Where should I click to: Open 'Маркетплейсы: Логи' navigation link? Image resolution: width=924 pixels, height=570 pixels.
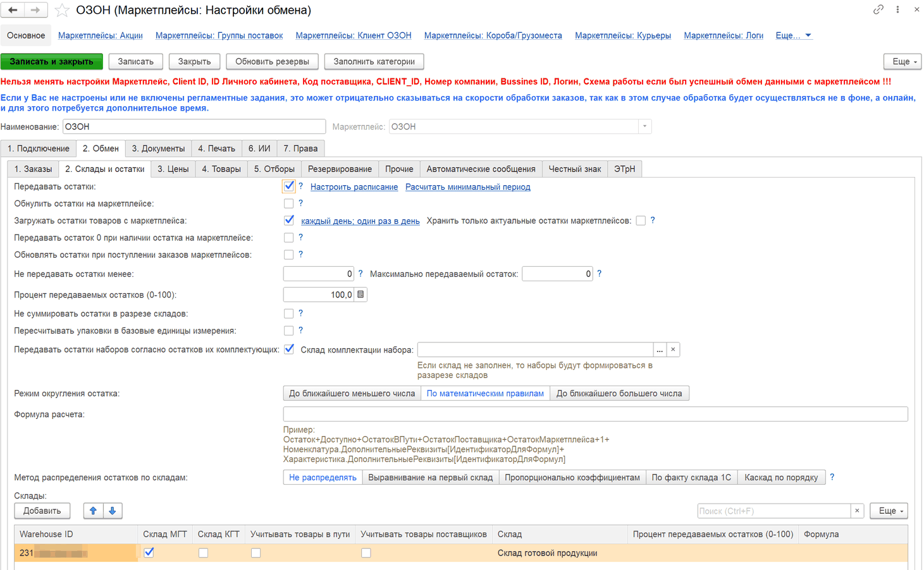[724, 35]
